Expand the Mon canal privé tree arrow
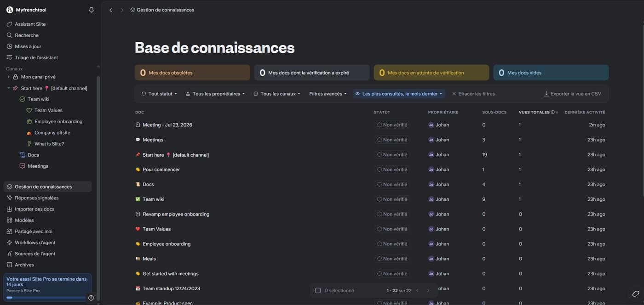 9,77
